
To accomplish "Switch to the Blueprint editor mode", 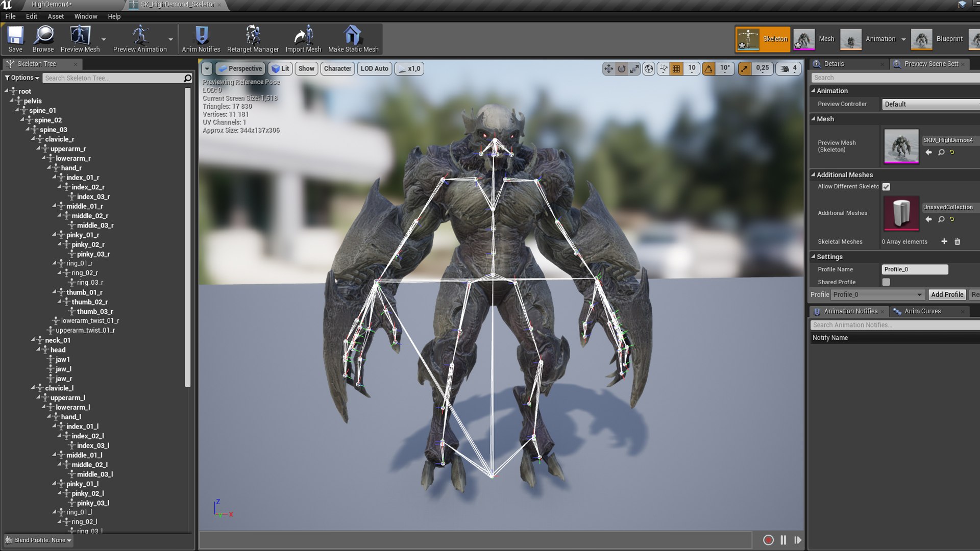I will (x=938, y=39).
